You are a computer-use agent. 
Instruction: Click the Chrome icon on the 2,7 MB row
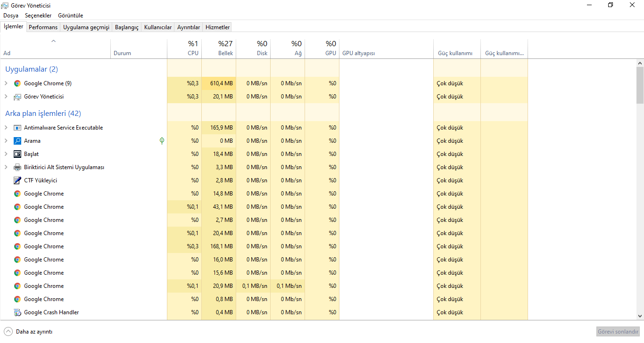[x=17, y=220]
